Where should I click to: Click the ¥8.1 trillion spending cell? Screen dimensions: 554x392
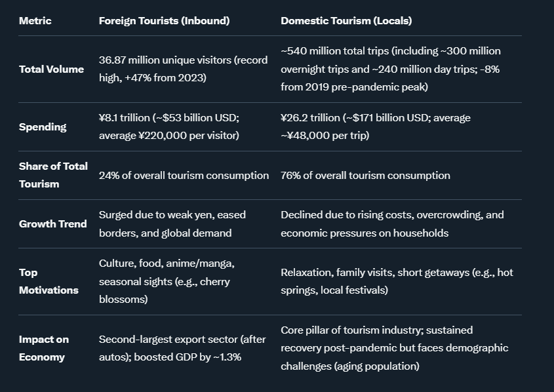click(x=168, y=127)
